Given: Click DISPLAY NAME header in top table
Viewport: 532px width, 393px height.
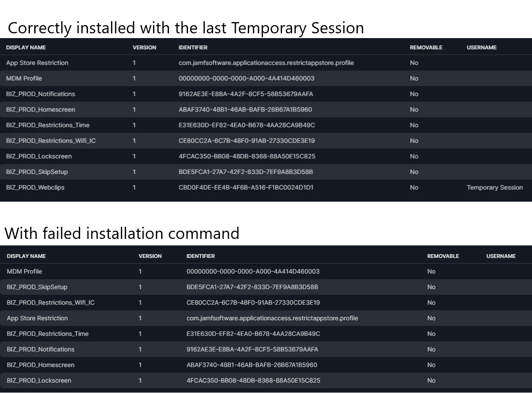Looking at the screenshot, I should (x=26, y=47).
